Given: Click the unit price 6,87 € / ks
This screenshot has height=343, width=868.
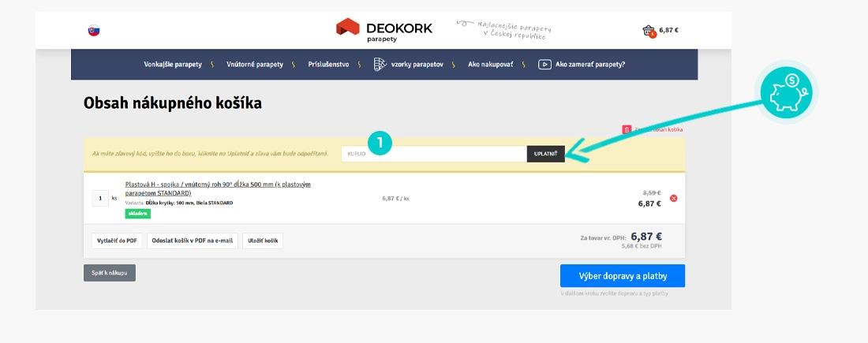Looking at the screenshot, I should [x=396, y=198].
